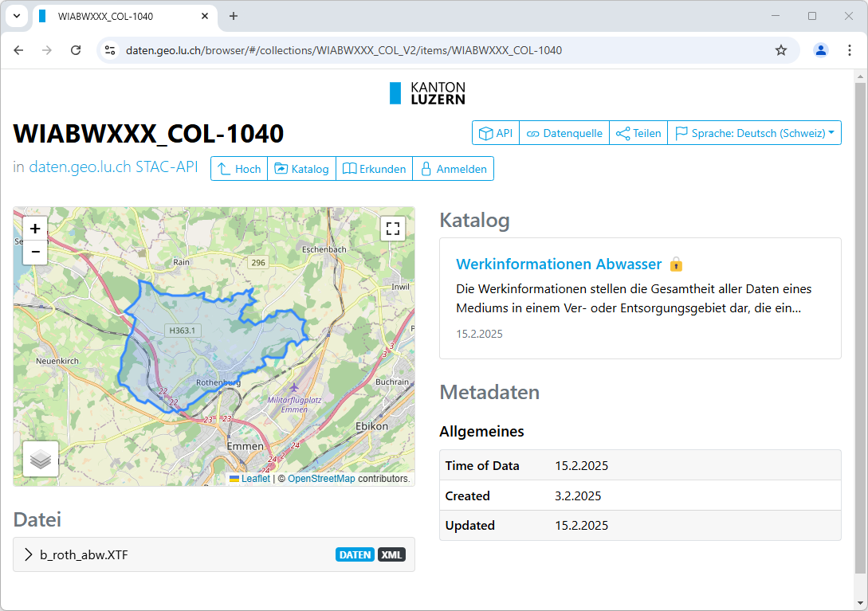Click the Erkunden button
The width and height of the screenshot is (868, 611).
click(375, 169)
